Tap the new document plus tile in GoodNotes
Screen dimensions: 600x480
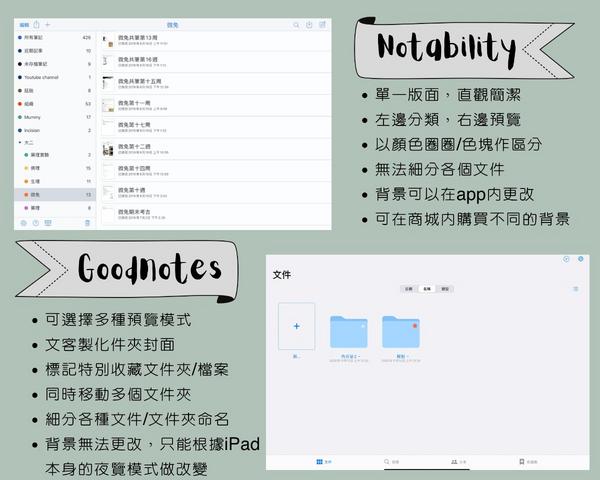(296, 326)
